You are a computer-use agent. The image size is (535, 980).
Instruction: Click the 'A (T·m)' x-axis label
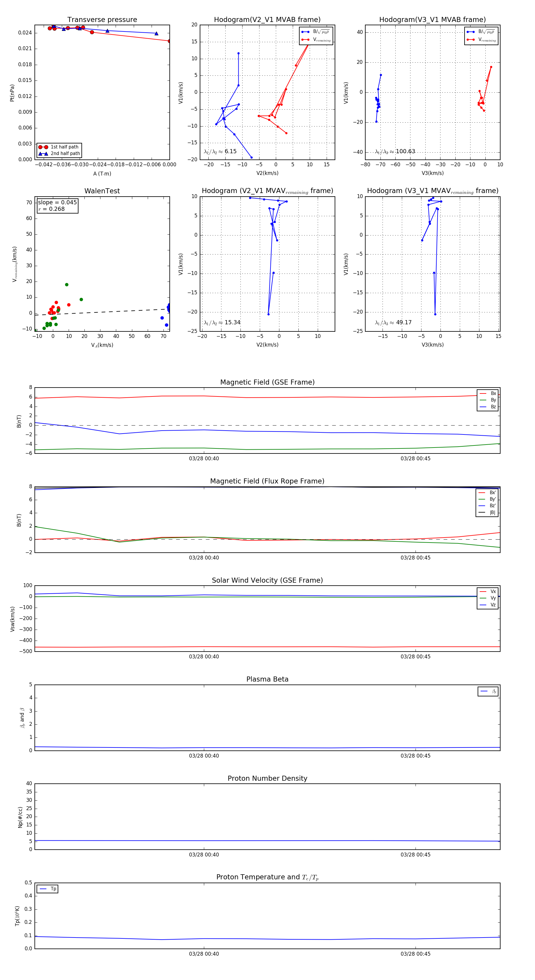point(102,174)
